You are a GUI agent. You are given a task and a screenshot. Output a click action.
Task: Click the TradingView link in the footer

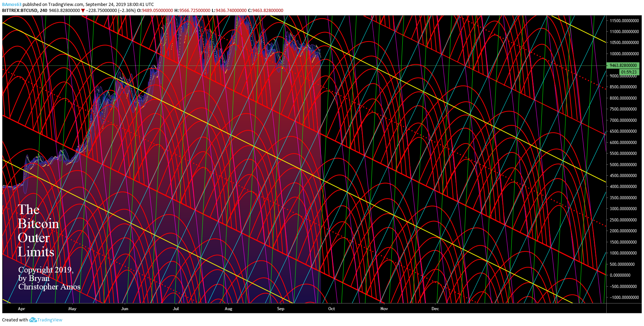[x=50, y=320]
